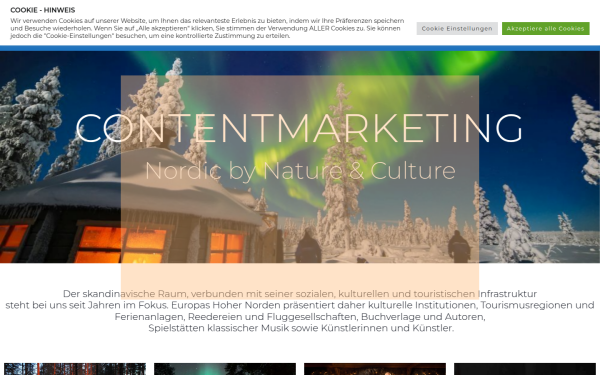The height and width of the screenshot is (375, 600).
Task: Open the second thumbnail with green aurora
Action: pyautogui.click(x=225, y=369)
